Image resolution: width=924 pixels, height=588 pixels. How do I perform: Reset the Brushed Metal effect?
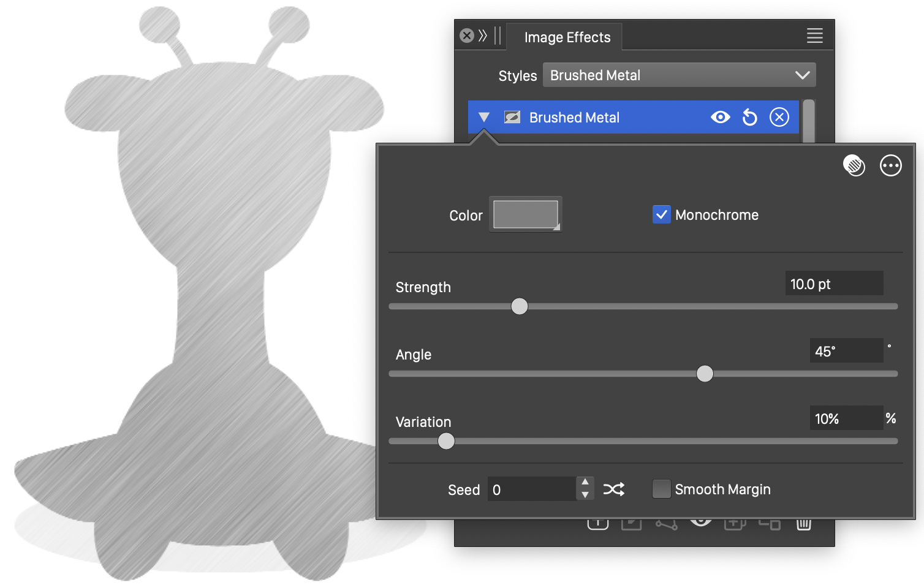tap(749, 117)
